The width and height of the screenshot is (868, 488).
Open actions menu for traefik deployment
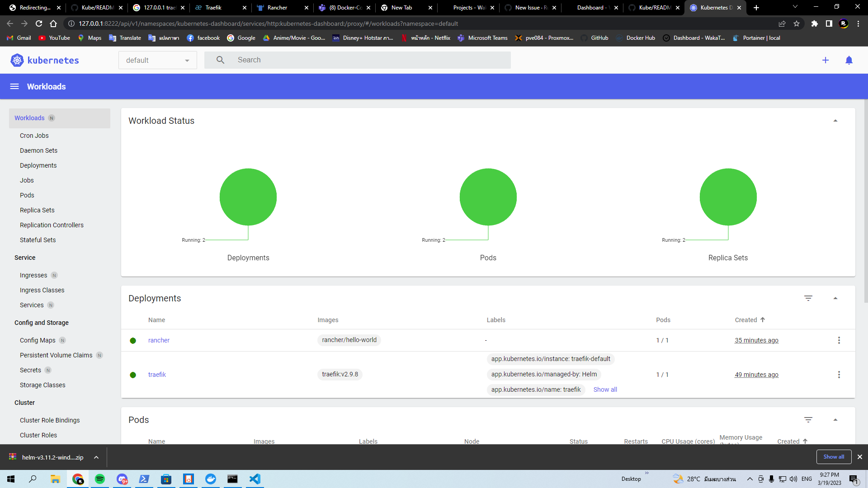click(839, 375)
